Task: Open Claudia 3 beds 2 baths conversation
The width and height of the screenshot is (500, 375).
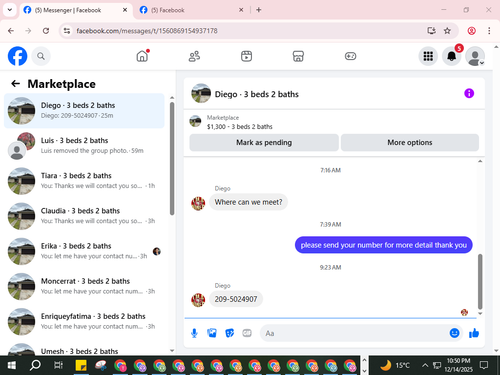Action: [84, 216]
